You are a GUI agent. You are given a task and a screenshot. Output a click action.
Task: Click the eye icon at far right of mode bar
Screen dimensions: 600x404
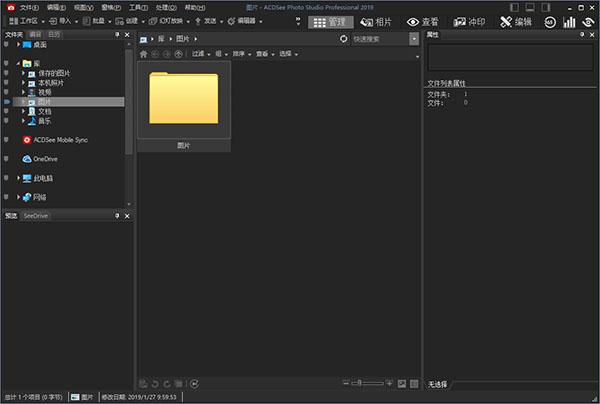(x=588, y=22)
